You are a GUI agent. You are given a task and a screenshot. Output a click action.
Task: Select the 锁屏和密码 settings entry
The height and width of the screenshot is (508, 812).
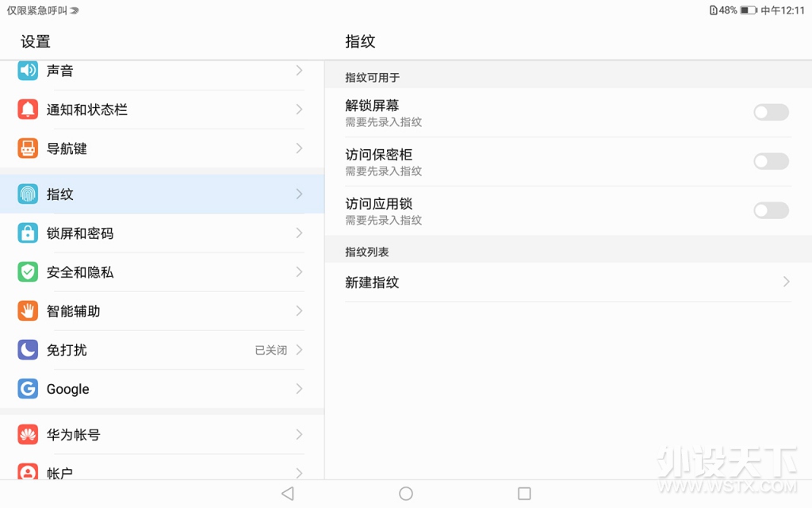tap(162, 233)
